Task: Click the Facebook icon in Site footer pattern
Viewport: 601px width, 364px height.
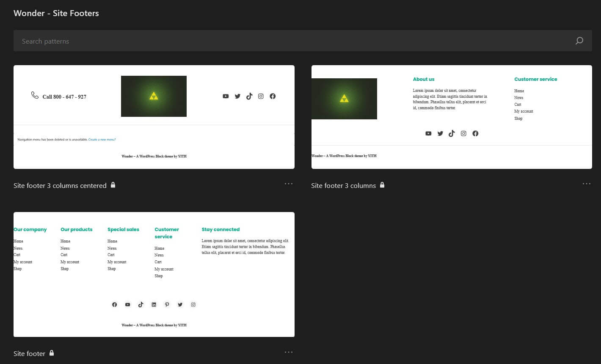Action: (114, 304)
